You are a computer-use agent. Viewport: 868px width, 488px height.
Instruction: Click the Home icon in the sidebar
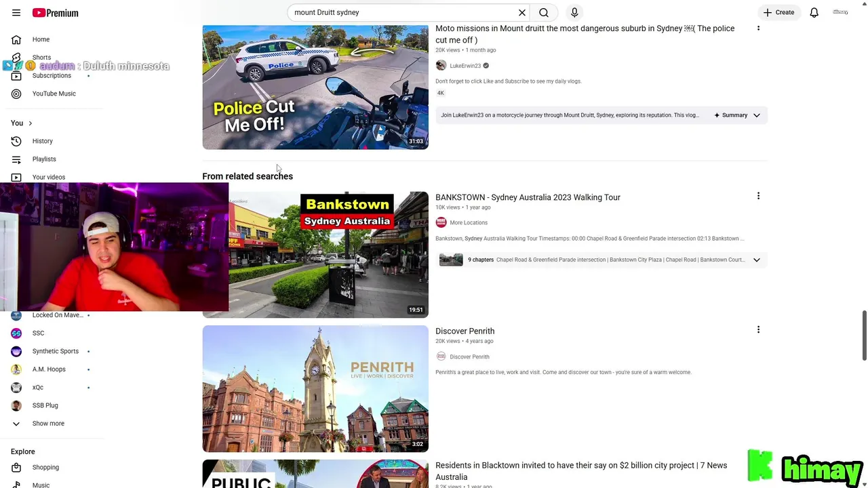(x=16, y=39)
